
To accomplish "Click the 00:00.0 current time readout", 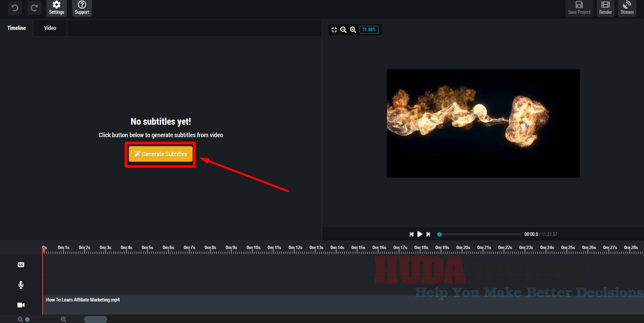I will (x=531, y=234).
